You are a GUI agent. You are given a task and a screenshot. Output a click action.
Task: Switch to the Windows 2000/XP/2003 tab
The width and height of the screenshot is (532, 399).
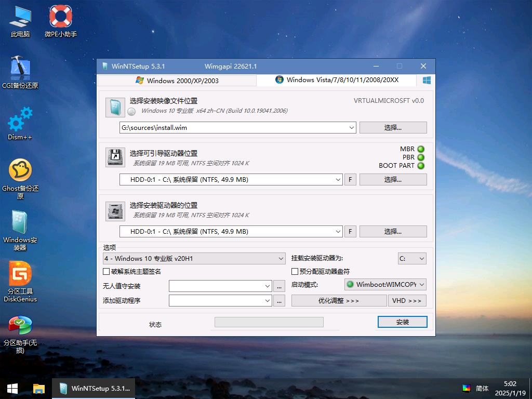(x=177, y=81)
